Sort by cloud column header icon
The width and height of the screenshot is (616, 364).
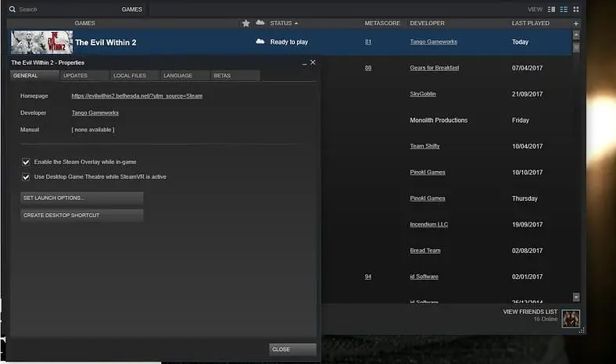pos(260,23)
